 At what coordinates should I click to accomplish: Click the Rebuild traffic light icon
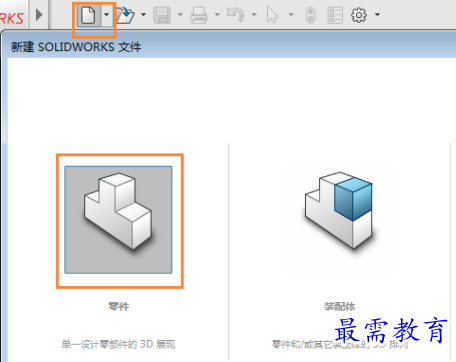tap(311, 15)
